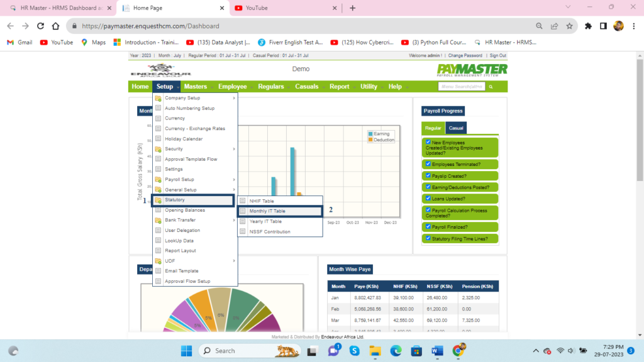Image resolution: width=644 pixels, height=362 pixels.
Task: Uncheck the Employees Terminated checkbox
Action: (428, 164)
